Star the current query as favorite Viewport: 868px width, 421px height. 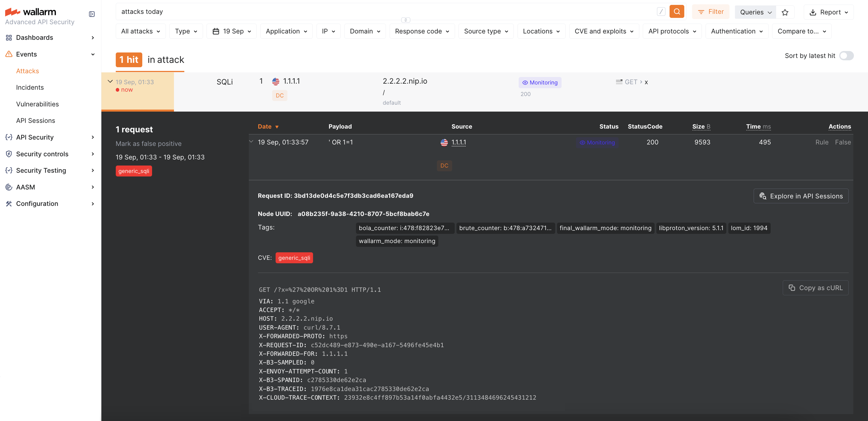(785, 12)
